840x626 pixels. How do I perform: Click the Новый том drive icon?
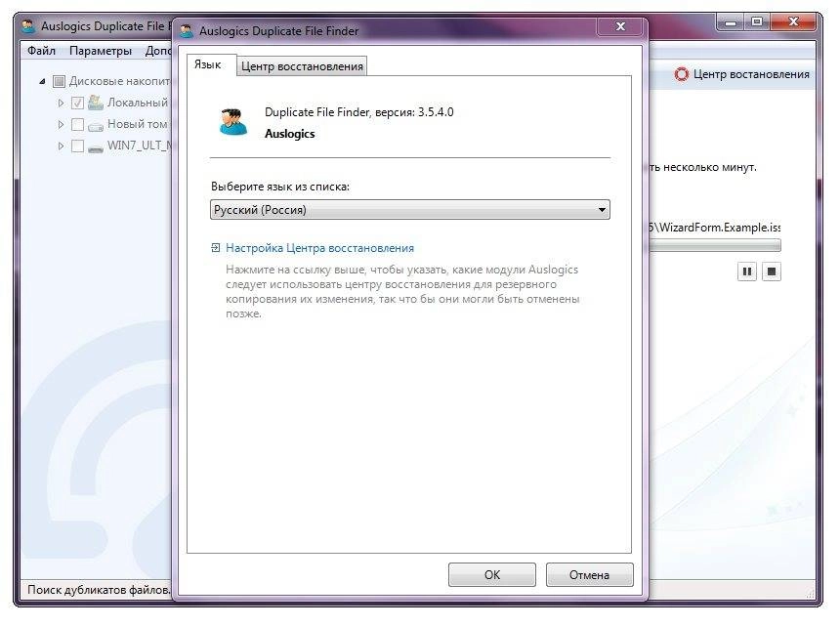point(96,125)
